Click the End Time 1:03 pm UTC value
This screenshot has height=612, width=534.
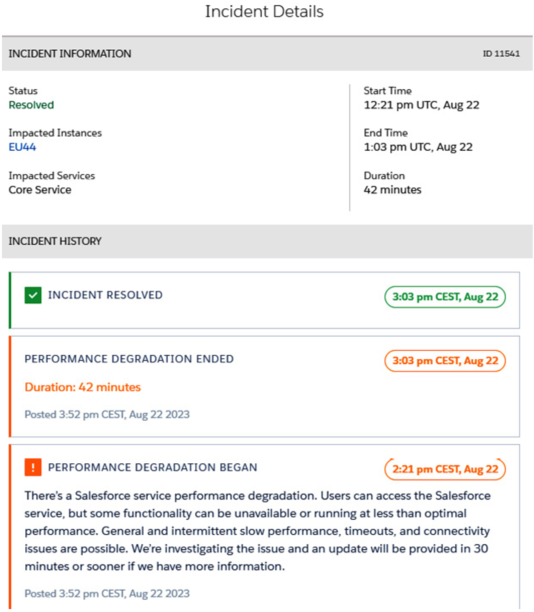[x=418, y=147]
